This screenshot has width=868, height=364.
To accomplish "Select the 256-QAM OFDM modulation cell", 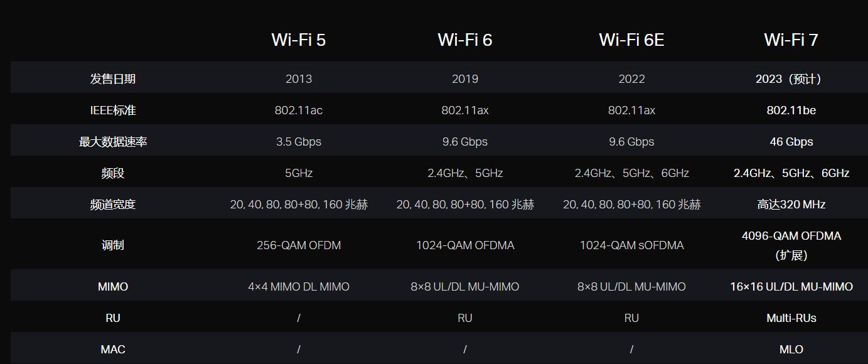I will 299,245.
